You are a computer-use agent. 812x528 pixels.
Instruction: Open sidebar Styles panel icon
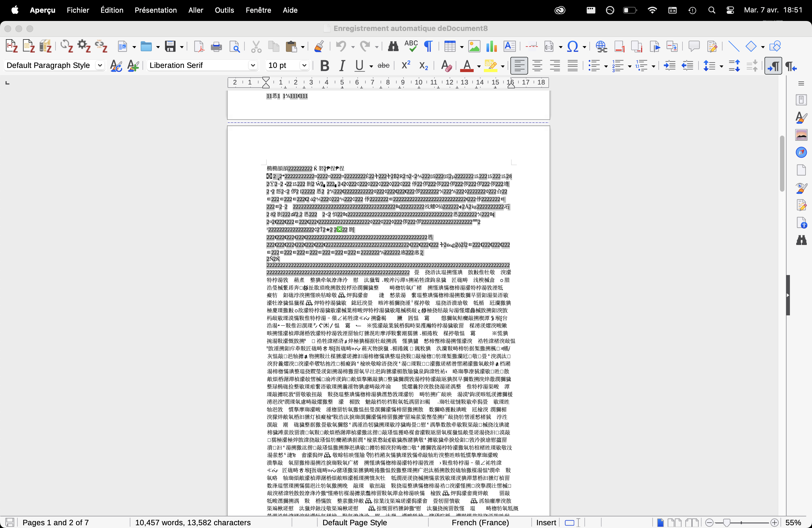pos(801,117)
